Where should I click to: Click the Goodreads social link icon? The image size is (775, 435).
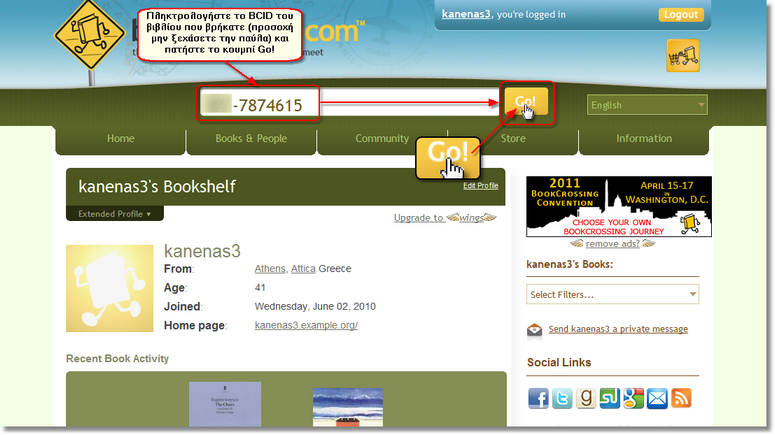(x=585, y=399)
